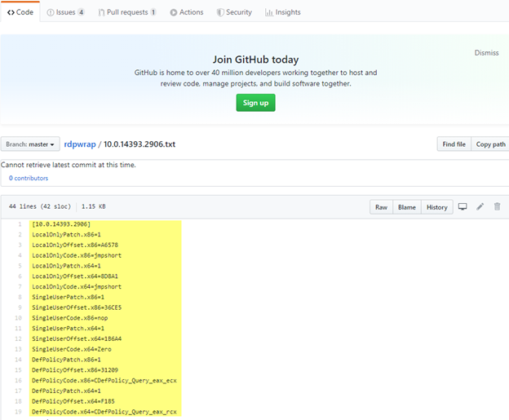Click the green Sign up button
Image resolution: width=509 pixels, height=420 pixels.
(255, 103)
